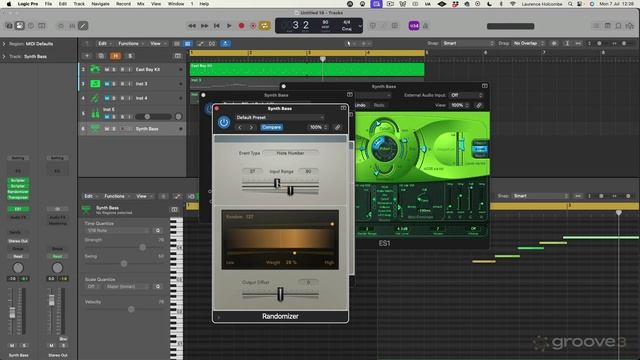This screenshot has width=640, height=360.
Task: Open the Piano Roll Edit menu
Action: [91, 196]
